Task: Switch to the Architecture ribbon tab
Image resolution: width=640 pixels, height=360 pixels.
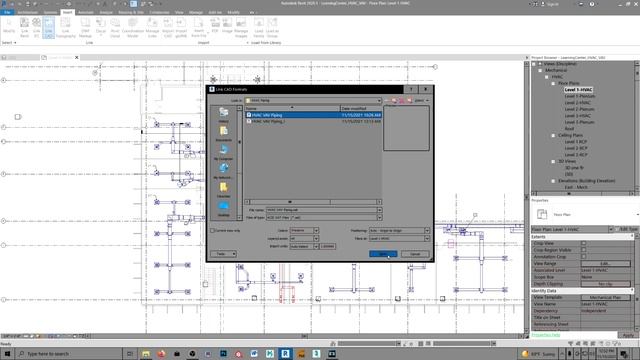Action: (27, 12)
